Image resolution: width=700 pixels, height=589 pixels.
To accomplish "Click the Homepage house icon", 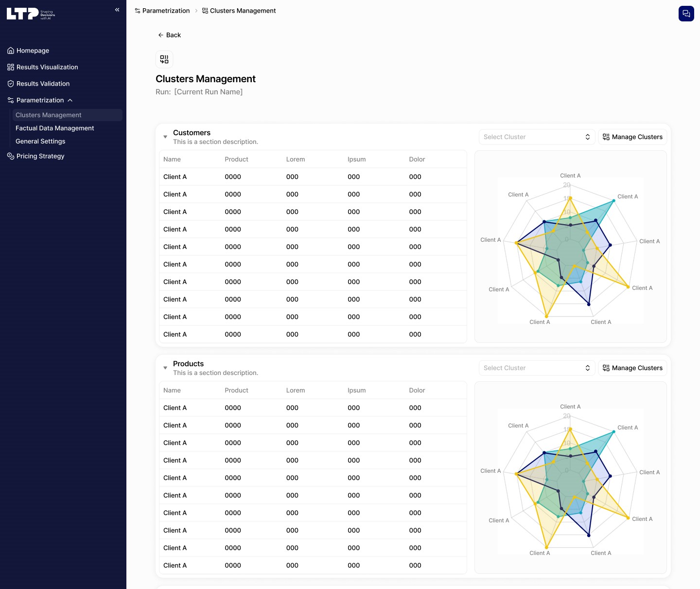I will click(10, 50).
